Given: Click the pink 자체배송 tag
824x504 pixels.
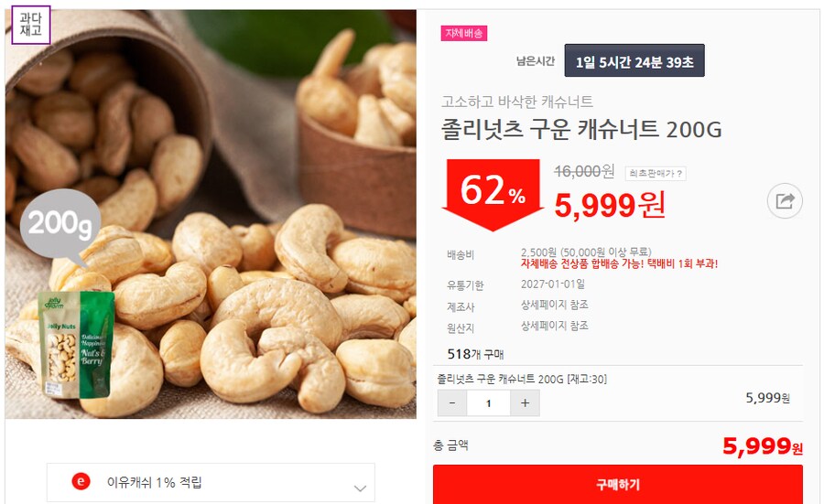Looking at the screenshot, I should [464, 33].
